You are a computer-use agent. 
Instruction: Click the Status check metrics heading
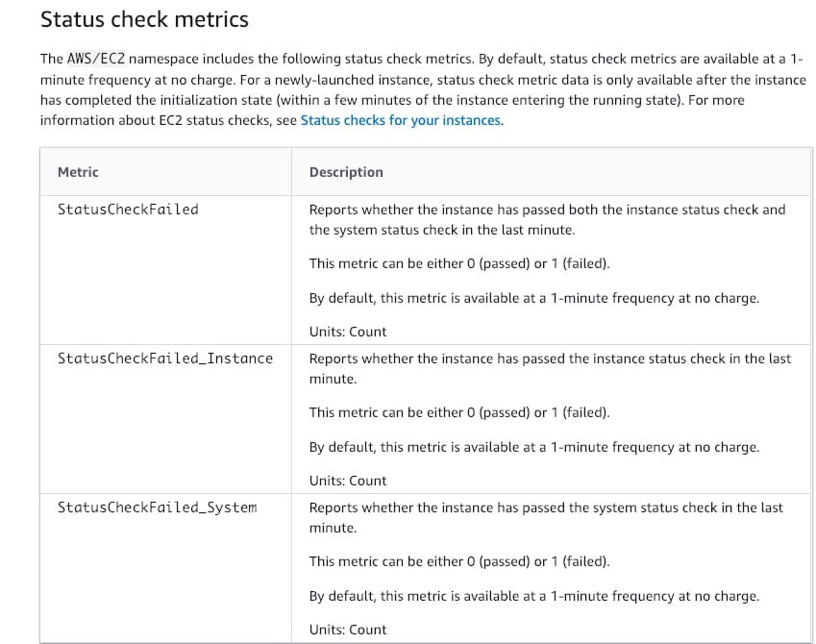[x=144, y=19]
